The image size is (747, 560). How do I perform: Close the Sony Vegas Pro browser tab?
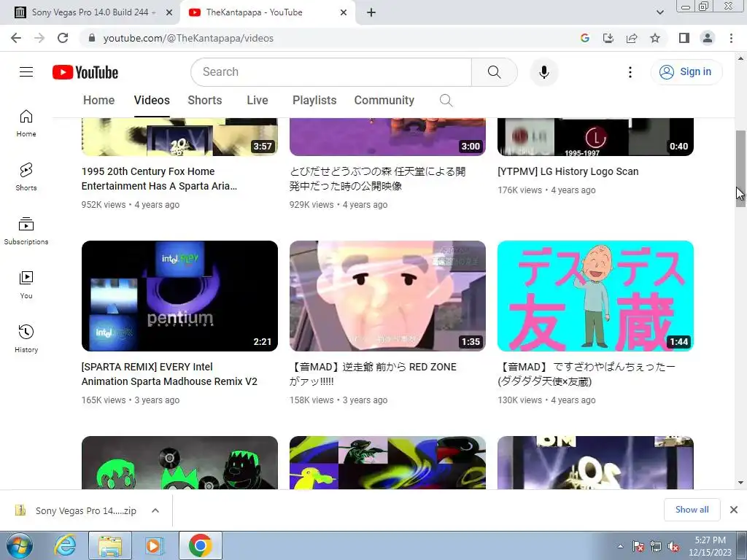(x=169, y=12)
